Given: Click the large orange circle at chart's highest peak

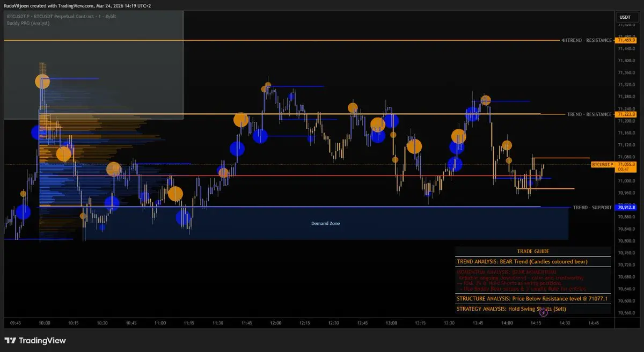Looking at the screenshot, I should point(42,82).
